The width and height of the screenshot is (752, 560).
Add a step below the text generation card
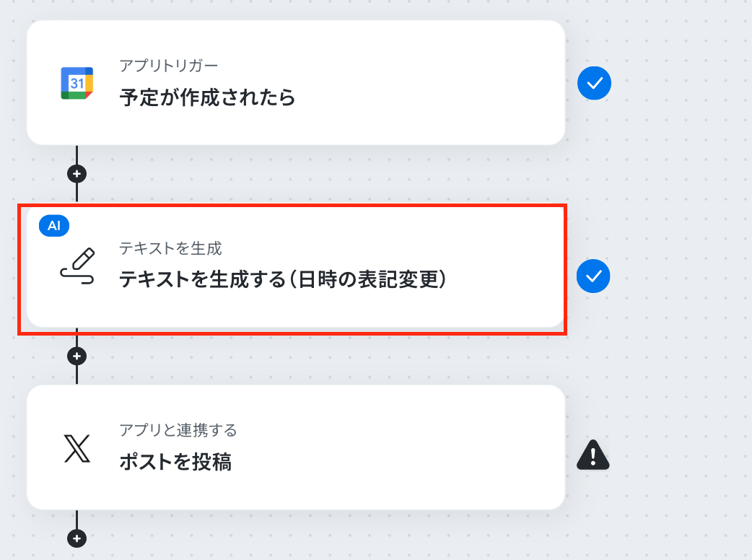tap(76, 356)
